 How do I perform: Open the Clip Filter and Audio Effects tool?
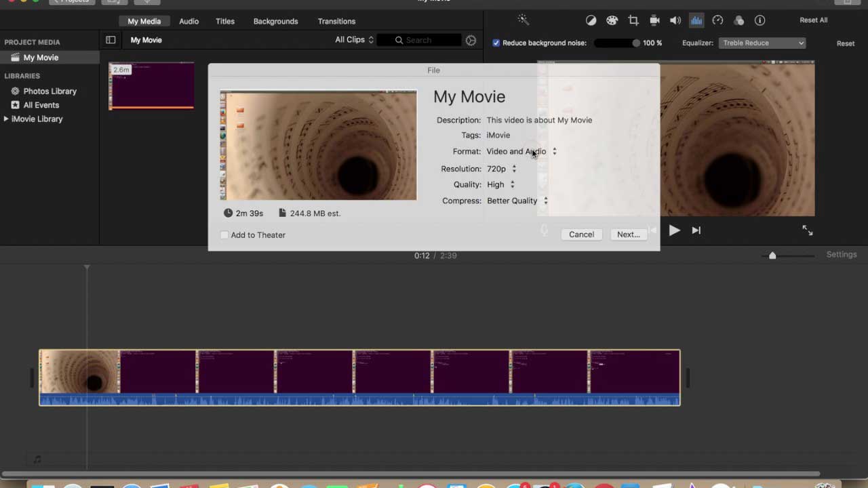coord(739,20)
